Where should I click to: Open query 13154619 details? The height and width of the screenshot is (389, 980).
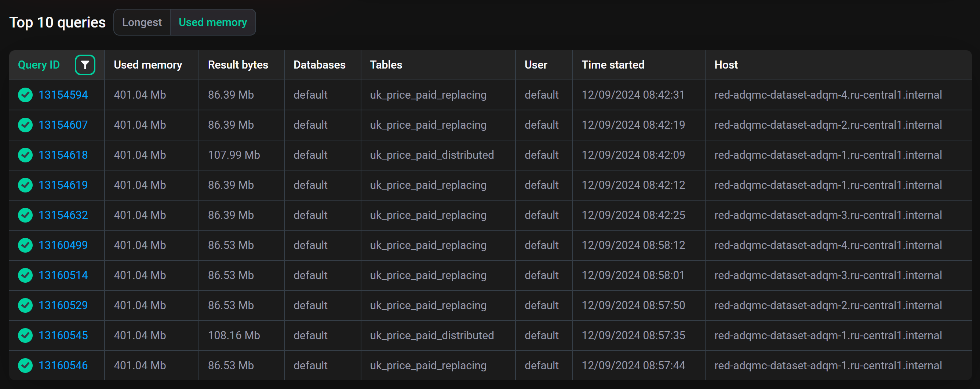[63, 185]
